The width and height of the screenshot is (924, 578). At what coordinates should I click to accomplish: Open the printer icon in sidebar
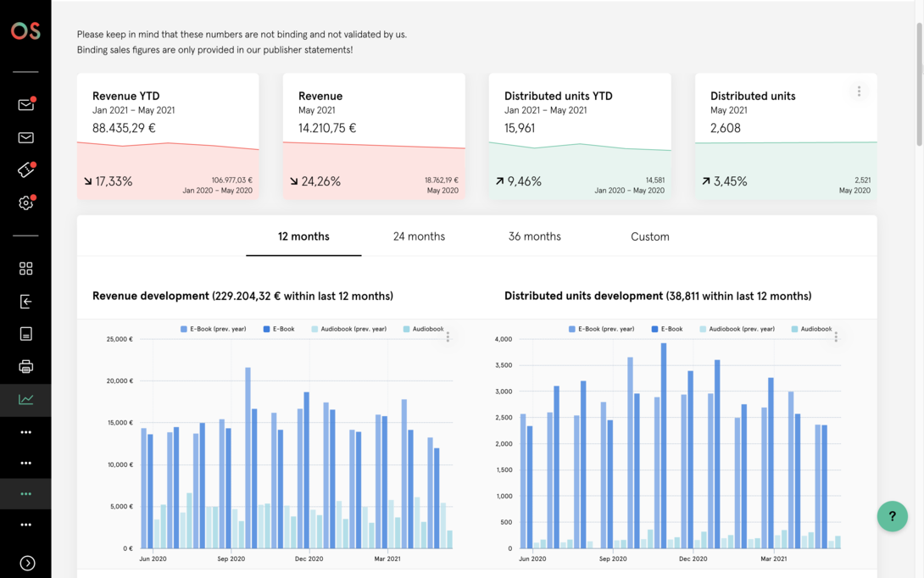point(25,367)
